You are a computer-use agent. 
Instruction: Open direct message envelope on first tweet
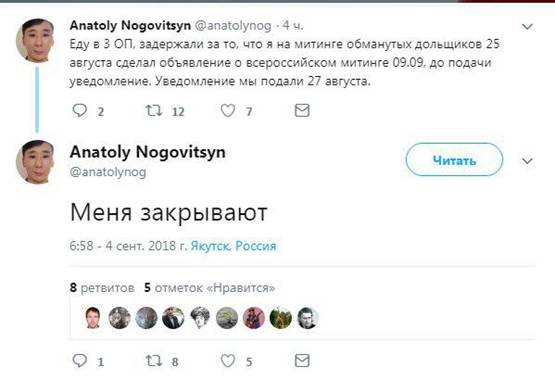coord(302,111)
